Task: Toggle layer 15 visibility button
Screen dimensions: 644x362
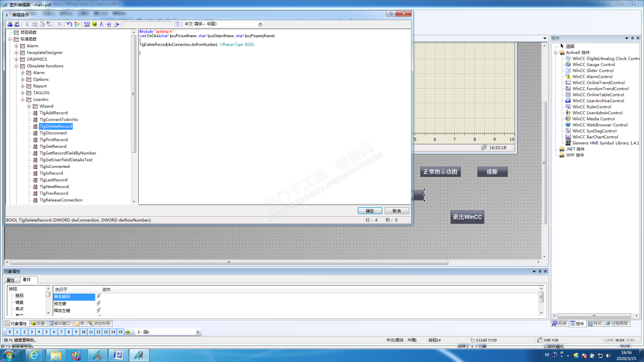Action: [x=120, y=332]
